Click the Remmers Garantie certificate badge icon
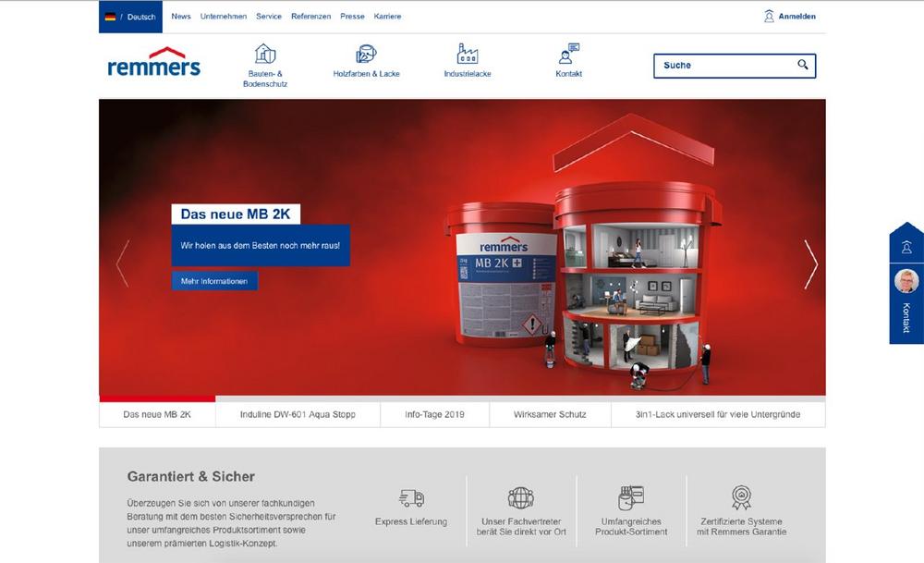This screenshot has height=563, width=924. [x=741, y=497]
